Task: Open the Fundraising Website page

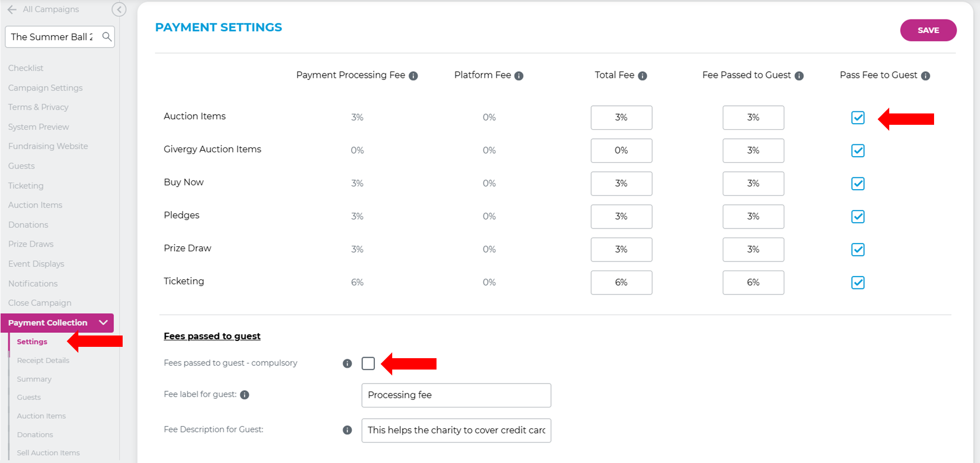Action: pos(48,146)
